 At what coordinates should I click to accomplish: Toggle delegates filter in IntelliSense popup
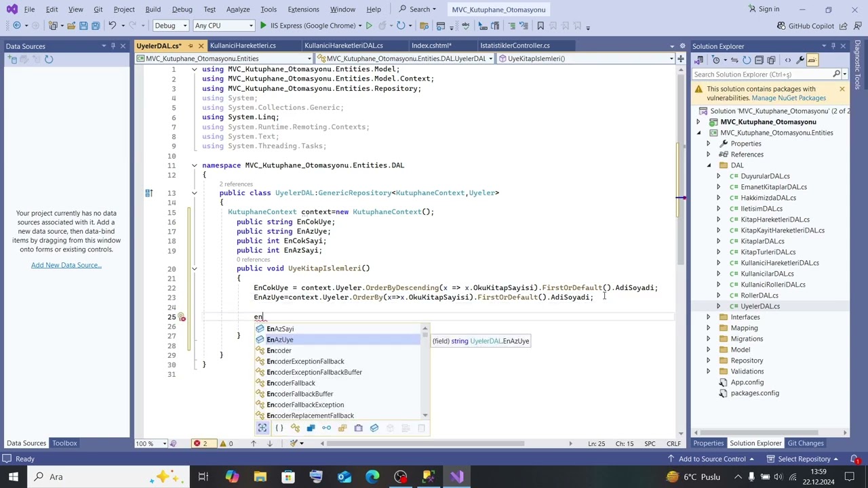click(x=358, y=428)
